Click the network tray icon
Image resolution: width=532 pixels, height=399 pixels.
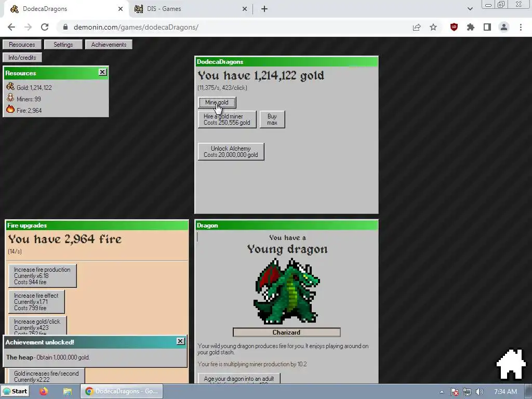click(x=467, y=392)
